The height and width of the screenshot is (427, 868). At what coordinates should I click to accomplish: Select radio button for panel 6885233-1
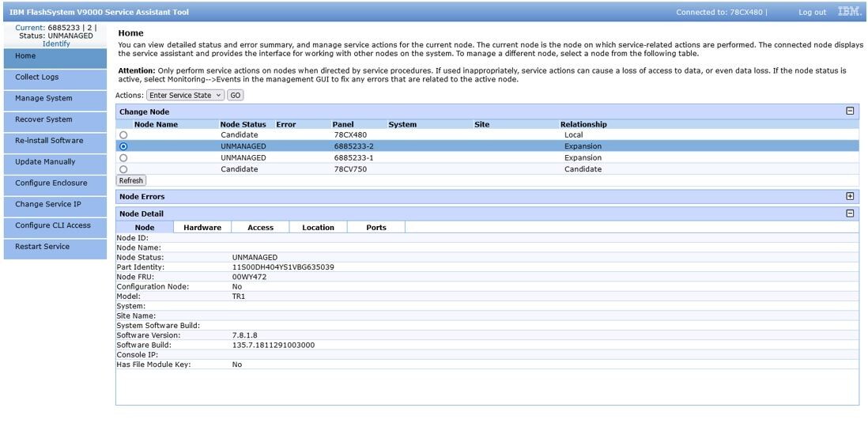(123, 158)
